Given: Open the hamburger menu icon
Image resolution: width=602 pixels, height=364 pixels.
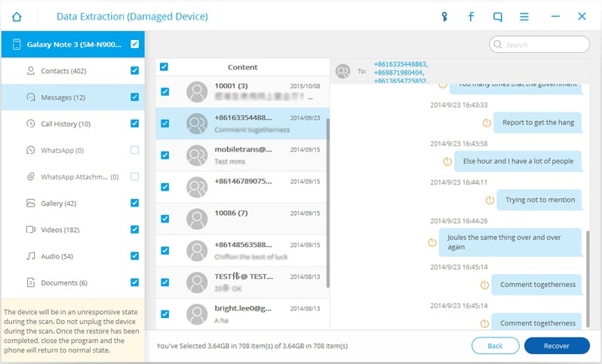Looking at the screenshot, I should [524, 17].
